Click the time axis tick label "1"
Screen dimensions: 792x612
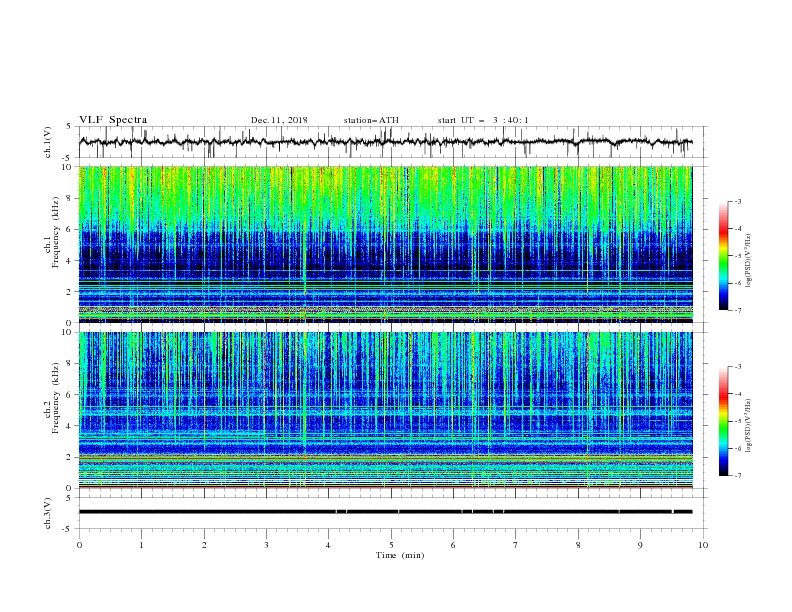point(141,545)
